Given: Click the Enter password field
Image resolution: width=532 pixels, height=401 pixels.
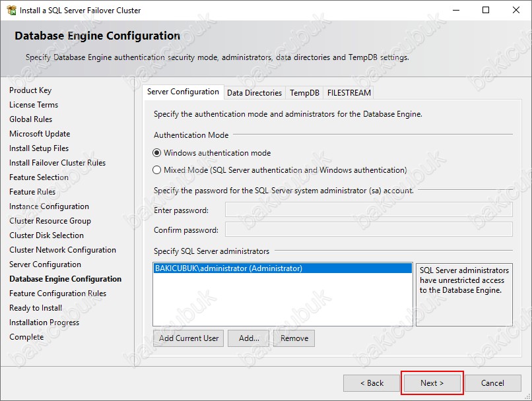Looking at the screenshot, I should click(x=369, y=210).
